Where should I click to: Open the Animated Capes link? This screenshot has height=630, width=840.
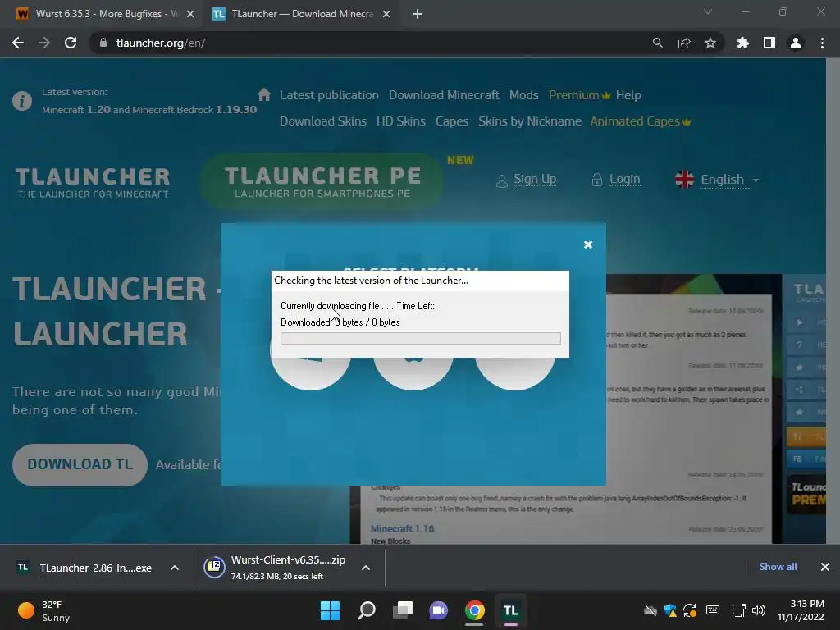point(640,121)
